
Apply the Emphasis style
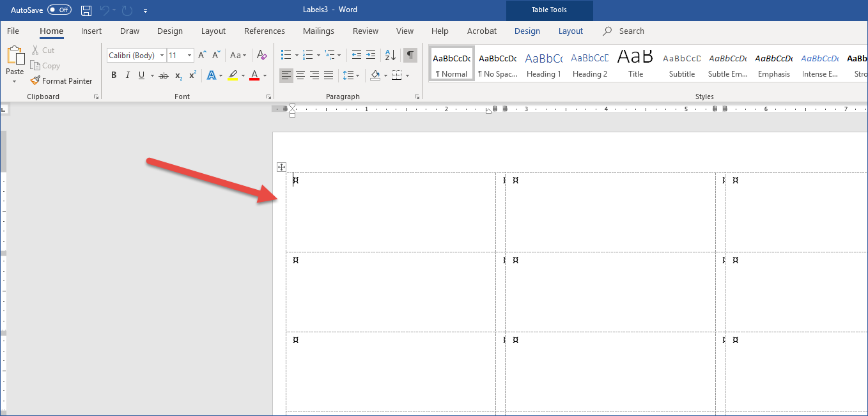pos(774,64)
